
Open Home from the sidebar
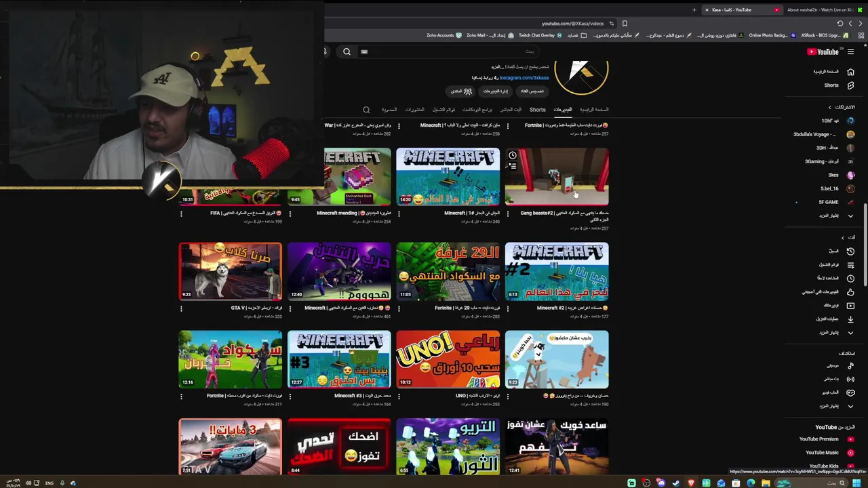(x=833, y=72)
